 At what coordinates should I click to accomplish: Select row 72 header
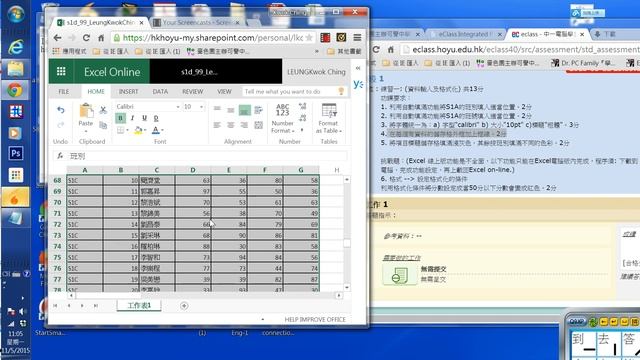point(57,224)
